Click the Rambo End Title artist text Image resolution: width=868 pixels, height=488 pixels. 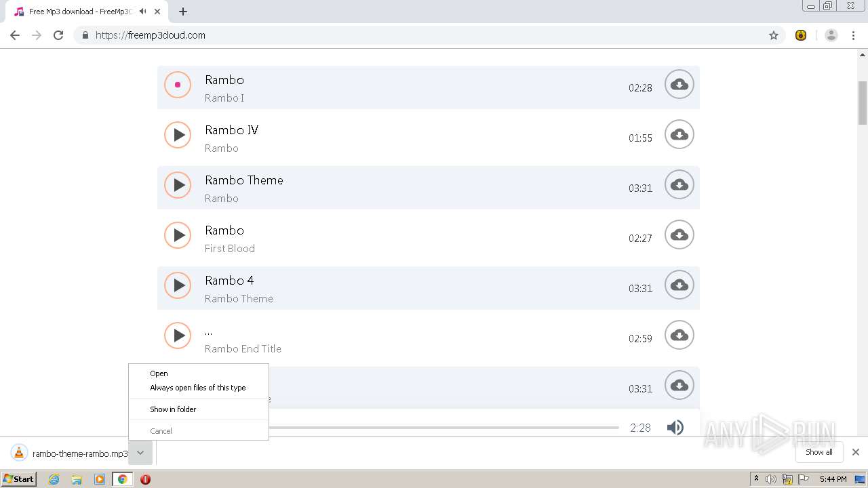(x=243, y=348)
